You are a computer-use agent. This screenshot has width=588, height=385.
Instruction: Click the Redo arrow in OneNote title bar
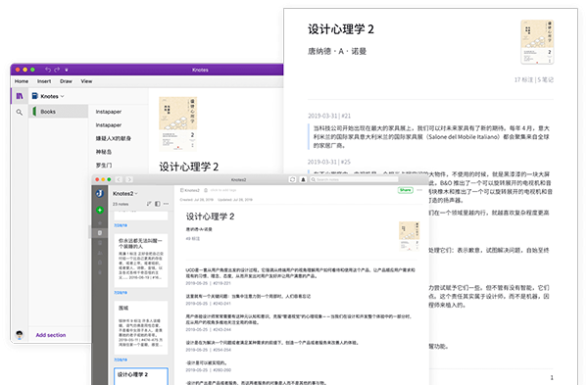[57, 70]
